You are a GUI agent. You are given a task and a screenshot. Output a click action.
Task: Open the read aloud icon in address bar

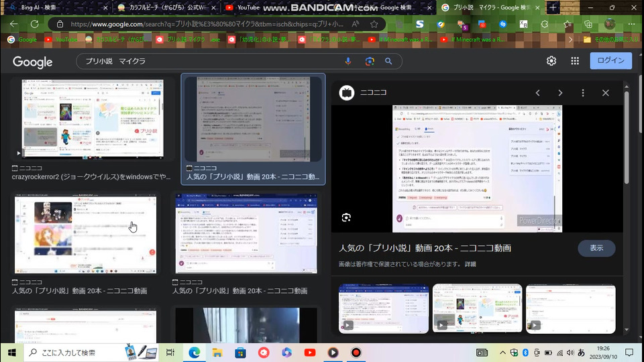click(356, 24)
